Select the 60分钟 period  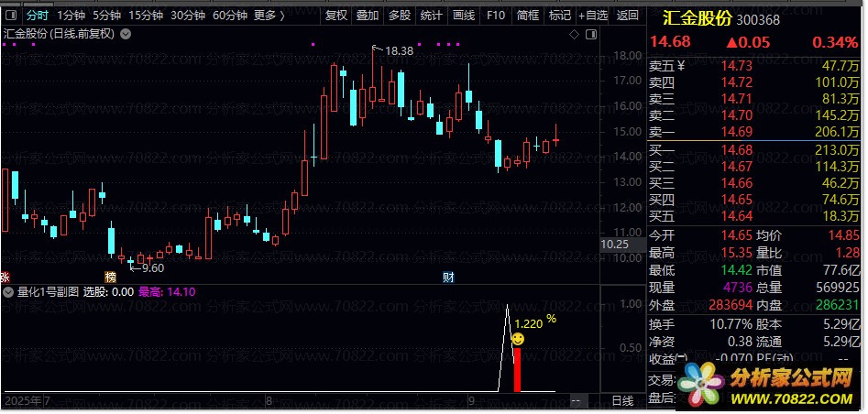(x=230, y=16)
